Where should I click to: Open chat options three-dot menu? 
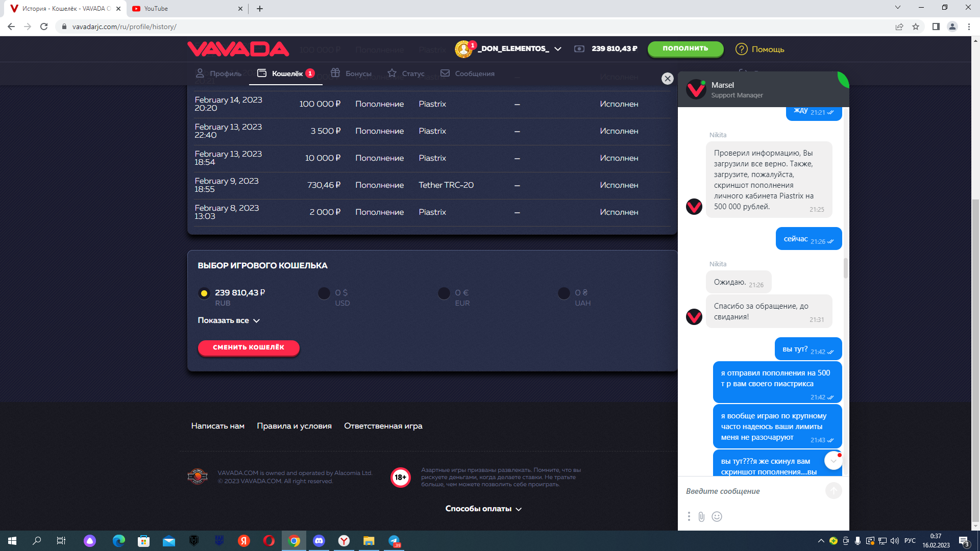(x=689, y=517)
